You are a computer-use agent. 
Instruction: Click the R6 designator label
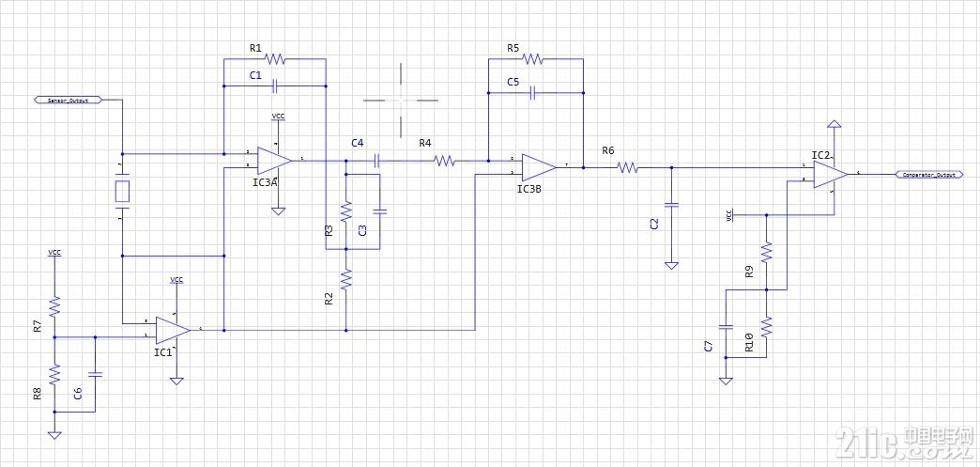pos(608,150)
